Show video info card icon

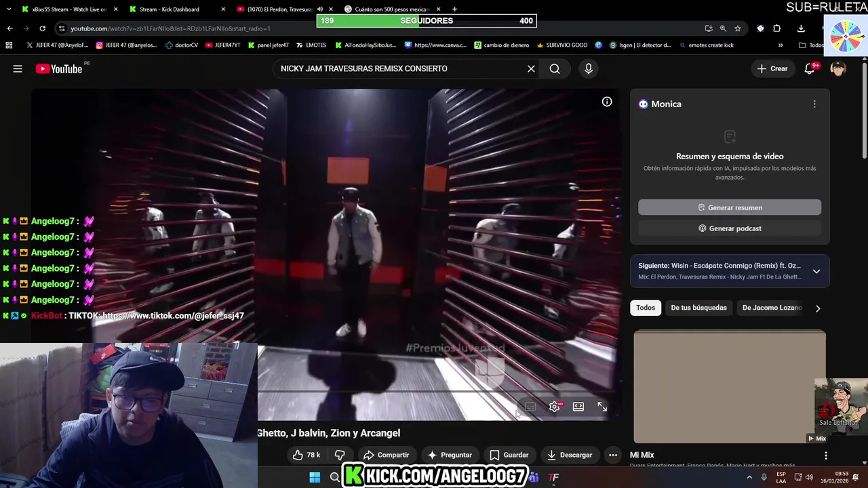[607, 102]
